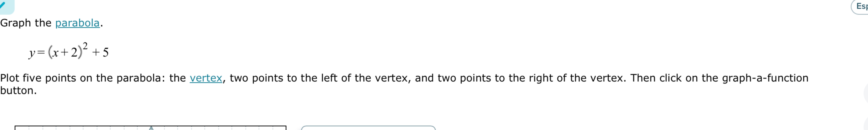Click the dotted gridline row in the graph
The height and width of the screenshot is (130, 868).
click(101, 128)
